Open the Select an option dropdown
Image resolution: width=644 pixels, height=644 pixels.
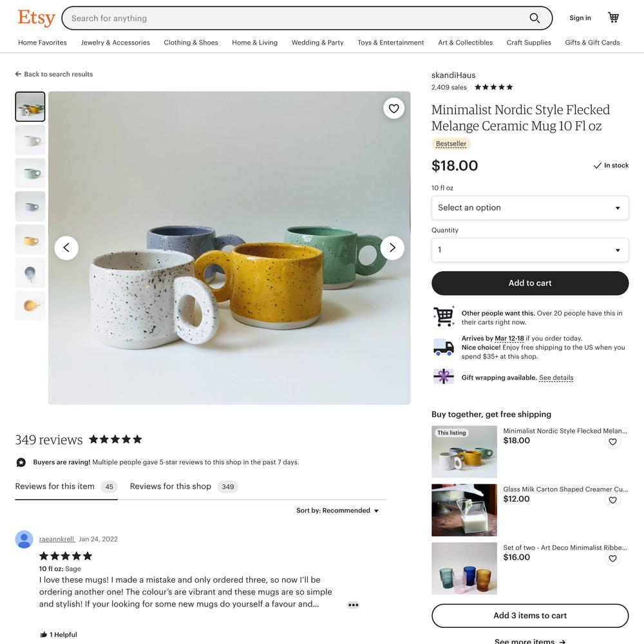[530, 208]
